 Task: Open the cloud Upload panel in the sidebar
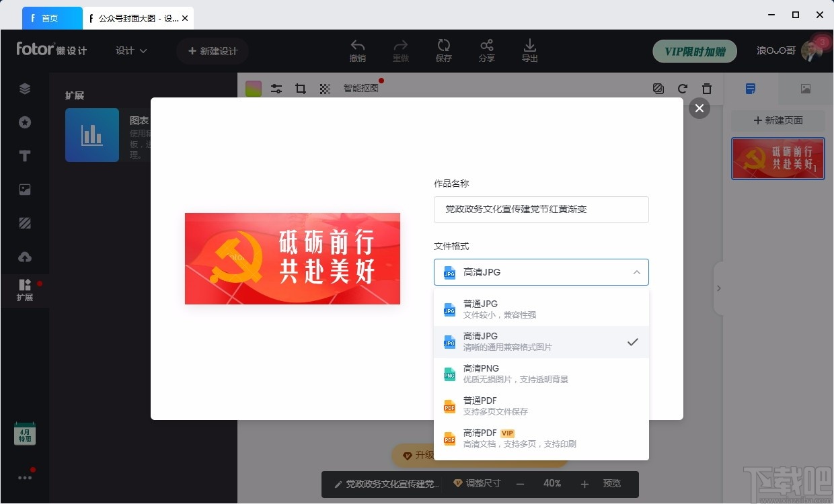[25, 256]
